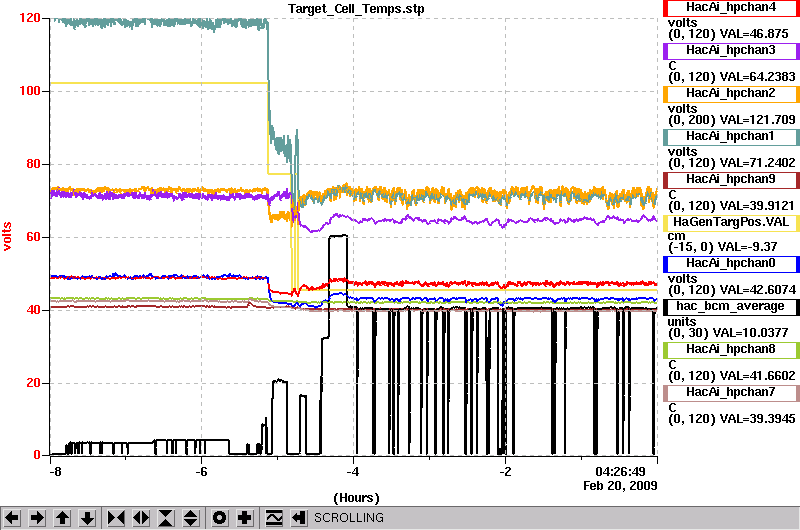Click the 04:26:49 timestamp on the x-axis

click(620, 472)
